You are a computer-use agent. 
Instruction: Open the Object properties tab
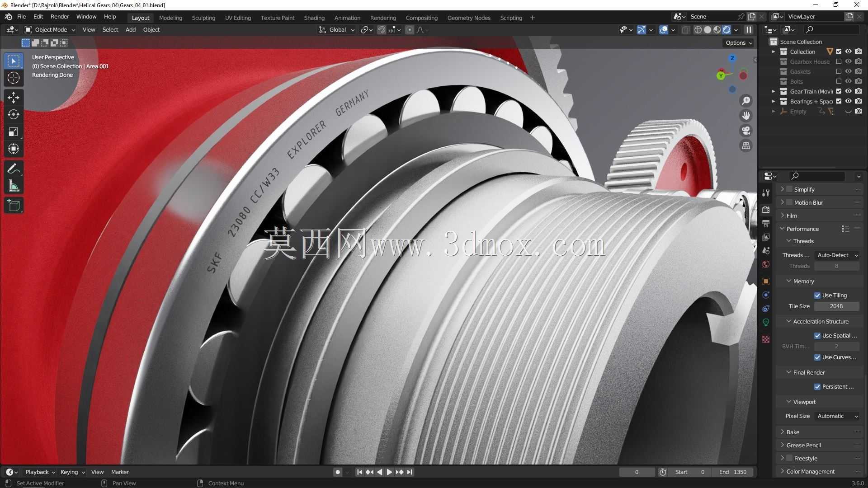point(766,282)
